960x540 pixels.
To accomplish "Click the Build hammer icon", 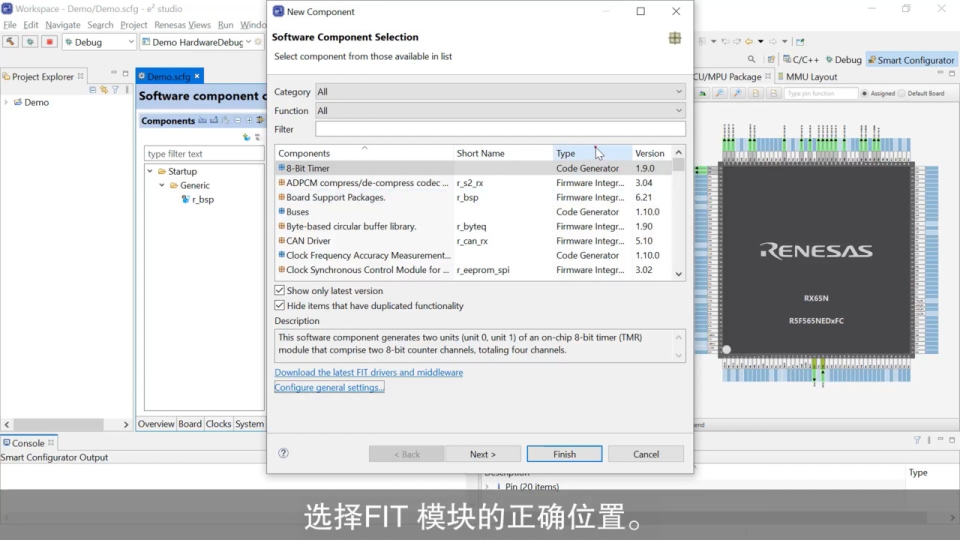I will [x=10, y=42].
